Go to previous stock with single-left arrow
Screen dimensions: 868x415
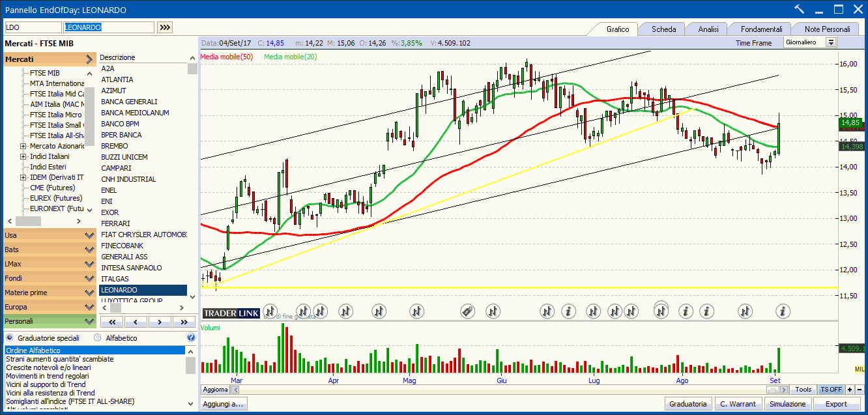(x=136, y=322)
